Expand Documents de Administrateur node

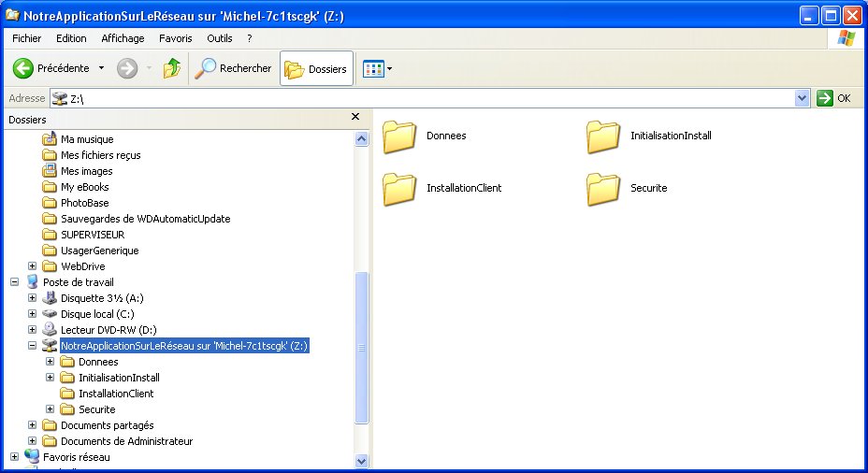tap(32, 441)
